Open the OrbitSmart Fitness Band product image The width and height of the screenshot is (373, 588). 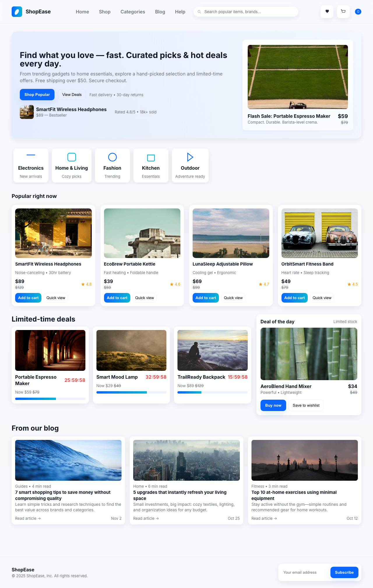(x=320, y=233)
